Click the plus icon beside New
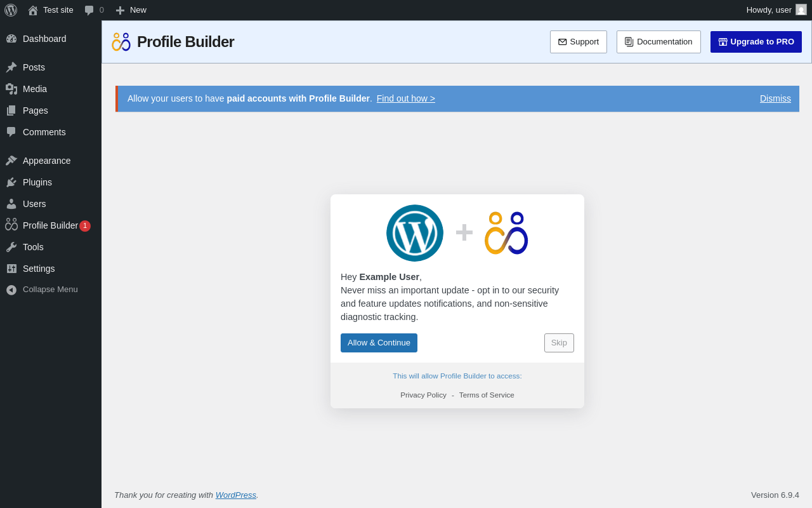Viewport: 812px width, 508px height. 120,10
